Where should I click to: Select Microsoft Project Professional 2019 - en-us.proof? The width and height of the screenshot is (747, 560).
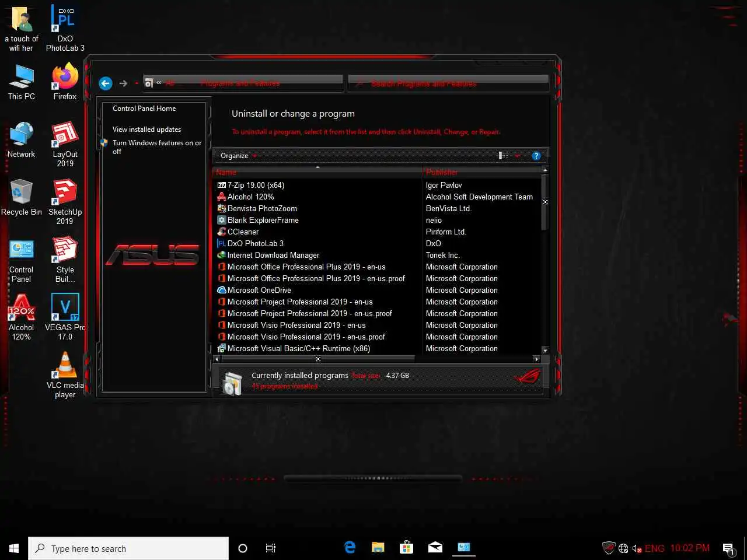[x=309, y=313]
